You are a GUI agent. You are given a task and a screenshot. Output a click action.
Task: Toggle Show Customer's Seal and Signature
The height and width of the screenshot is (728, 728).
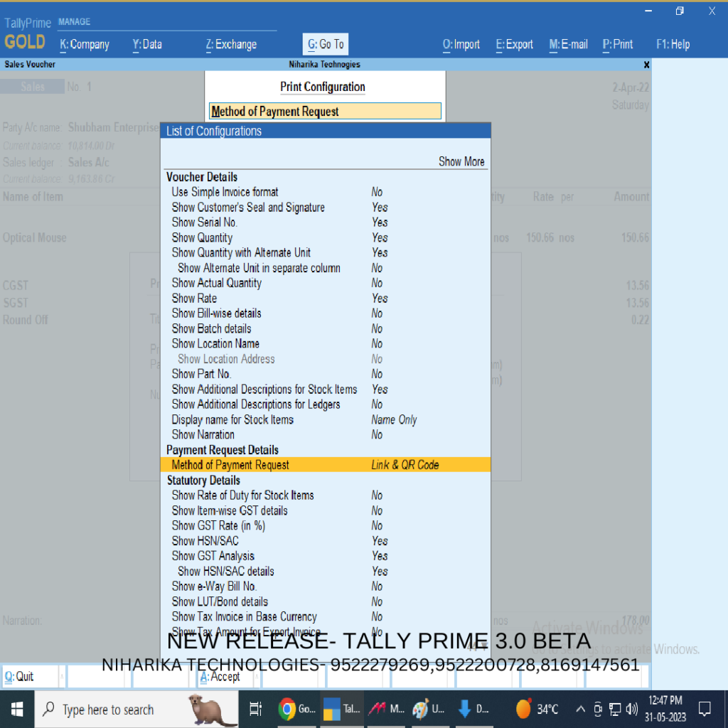tap(325, 208)
